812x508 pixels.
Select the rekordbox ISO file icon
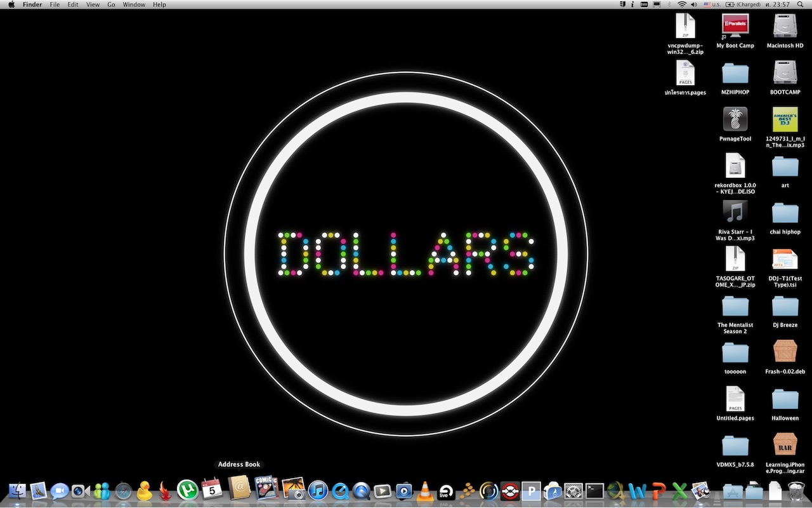pyautogui.click(x=735, y=165)
